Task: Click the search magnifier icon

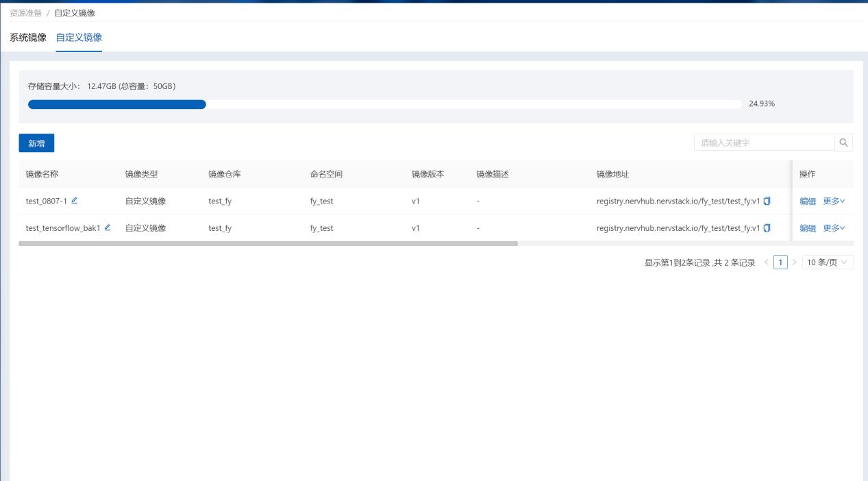Action: 843,143
